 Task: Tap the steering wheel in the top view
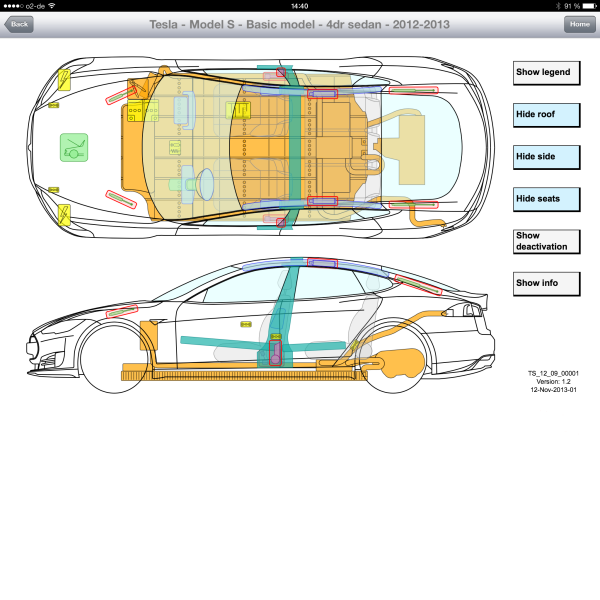coord(205,182)
